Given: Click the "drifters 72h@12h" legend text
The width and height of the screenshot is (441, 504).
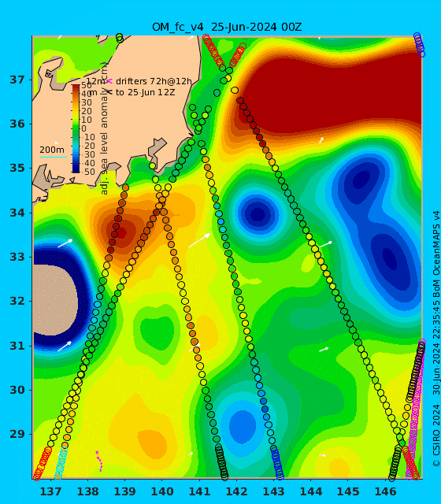Looking at the screenshot, I should (x=154, y=81).
